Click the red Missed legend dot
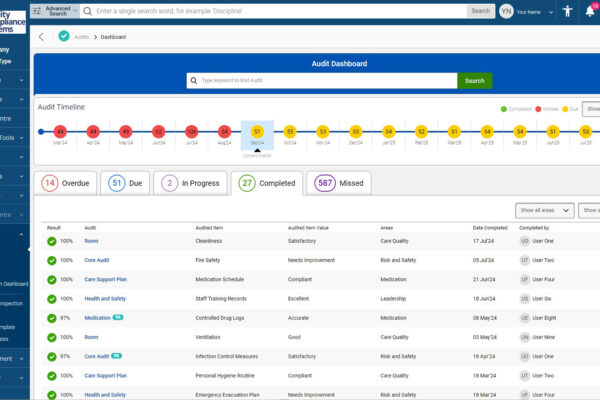Screen dimensions: 600x400 coord(538,109)
